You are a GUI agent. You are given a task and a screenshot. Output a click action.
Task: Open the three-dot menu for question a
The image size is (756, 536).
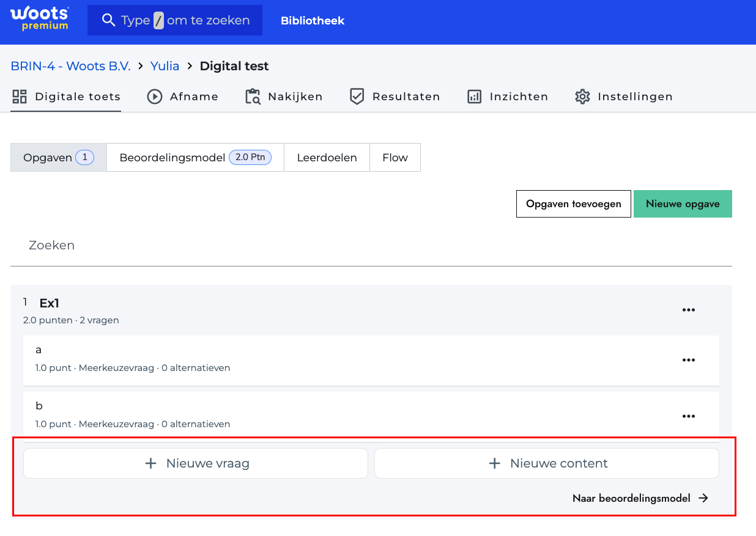(689, 360)
